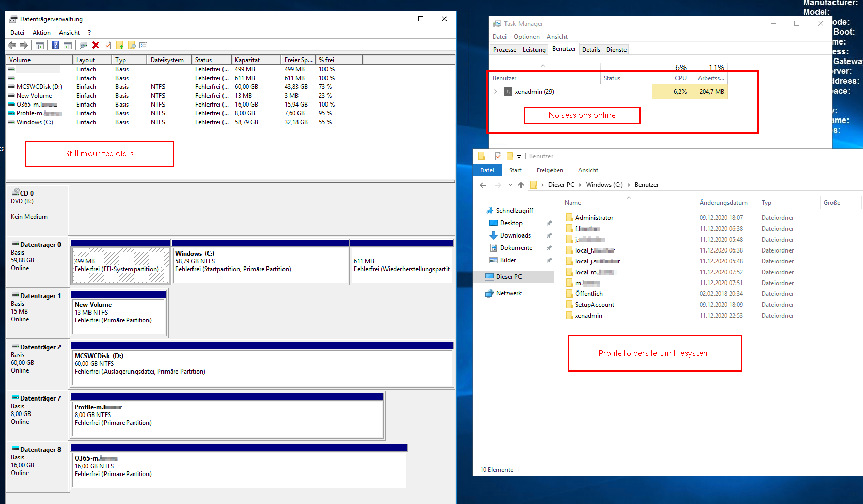Click the checklist settings icon in toolbar
Image resolution: width=863 pixels, height=504 pixels.
143,46
